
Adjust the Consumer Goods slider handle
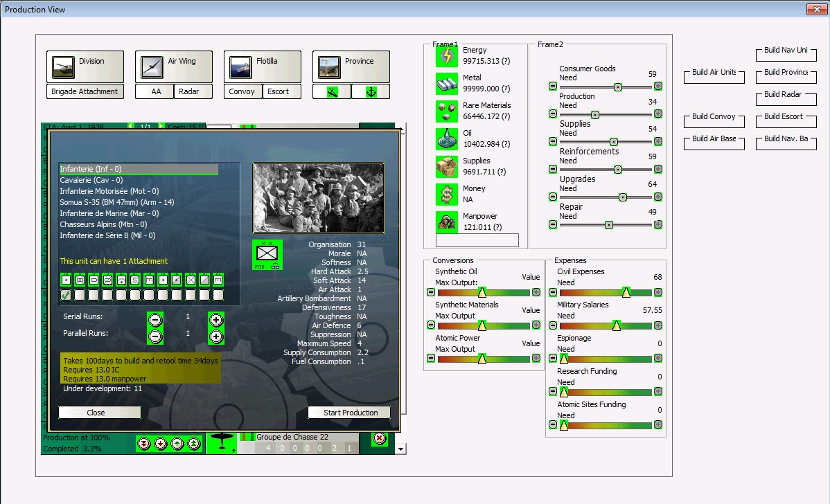[x=617, y=87]
